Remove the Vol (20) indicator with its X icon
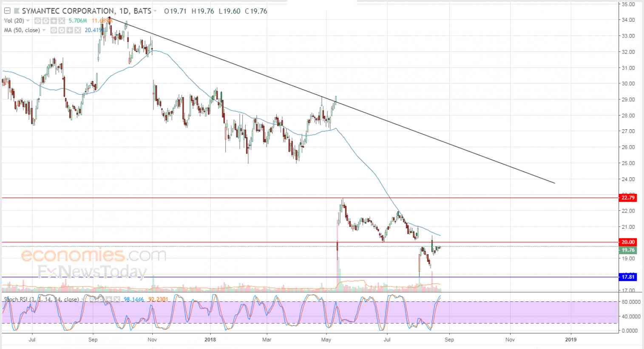 pyautogui.click(x=62, y=20)
